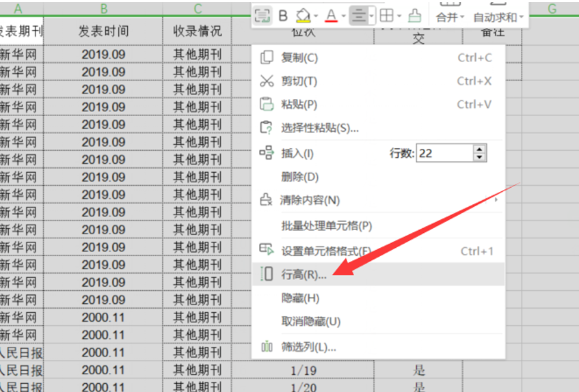The image size is (579, 392).
Task: Click the 是 cell in the 1/19 row
Action: coord(419,370)
